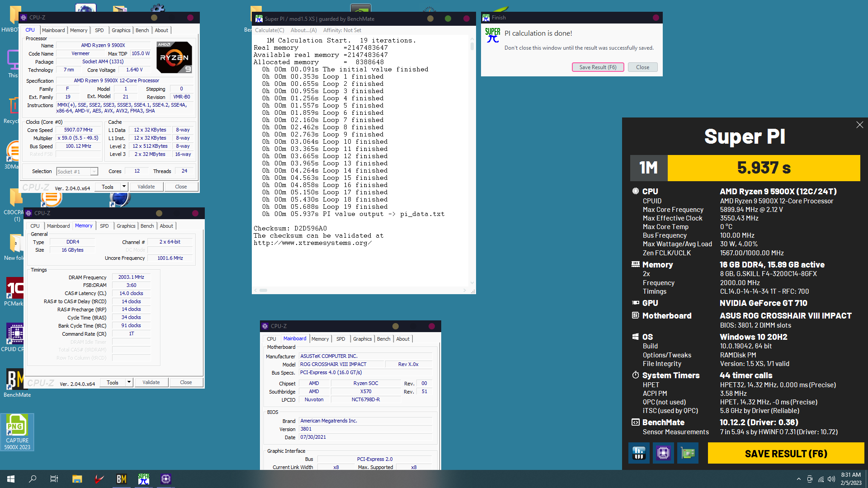Open Task View from taskbar
The height and width of the screenshot is (488, 868).
[54, 479]
